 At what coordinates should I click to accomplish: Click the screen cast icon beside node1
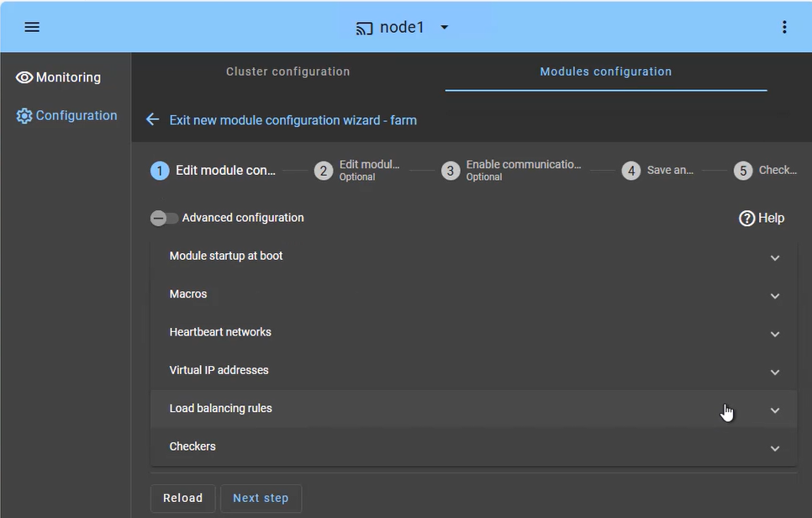coord(363,26)
